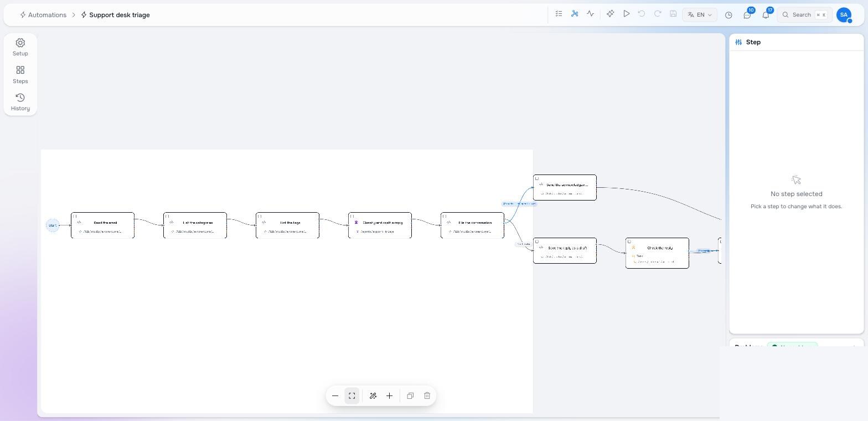Click the Support desk triage breadcrumb title
Image resolution: width=868 pixels, height=421 pixels.
[x=115, y=15]
